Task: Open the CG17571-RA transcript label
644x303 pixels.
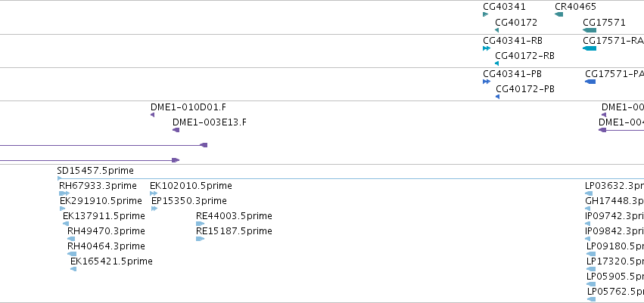Action: click(613, 40)
